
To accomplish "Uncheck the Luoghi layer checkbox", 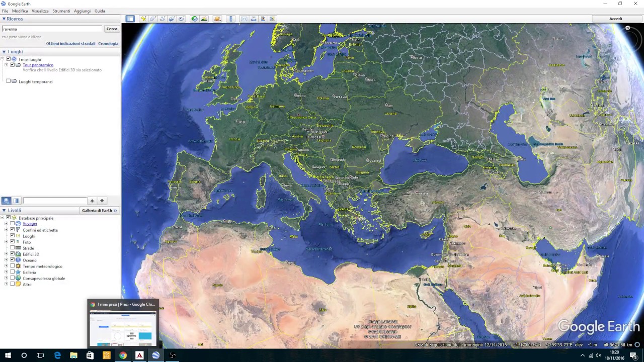I will click(x=13, y=236).
